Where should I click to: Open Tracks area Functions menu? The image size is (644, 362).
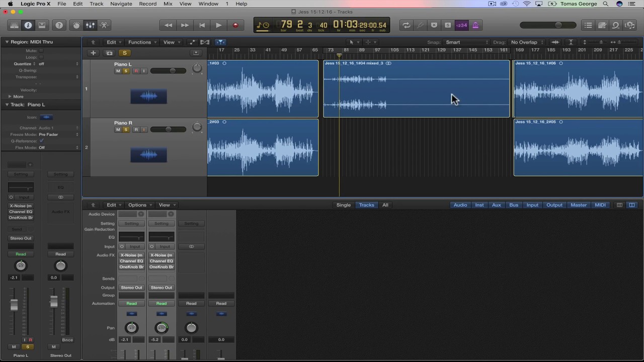142,42
